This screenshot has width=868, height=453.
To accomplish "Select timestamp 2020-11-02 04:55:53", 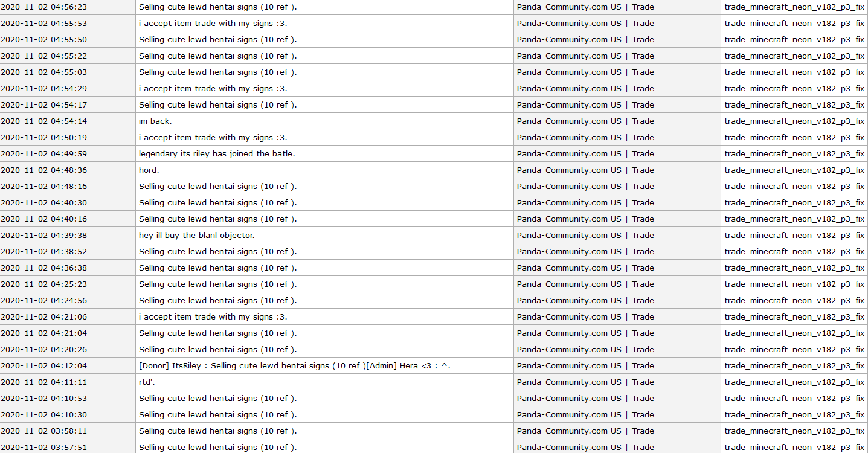I will pyautogui.click(x=43, y=24).
